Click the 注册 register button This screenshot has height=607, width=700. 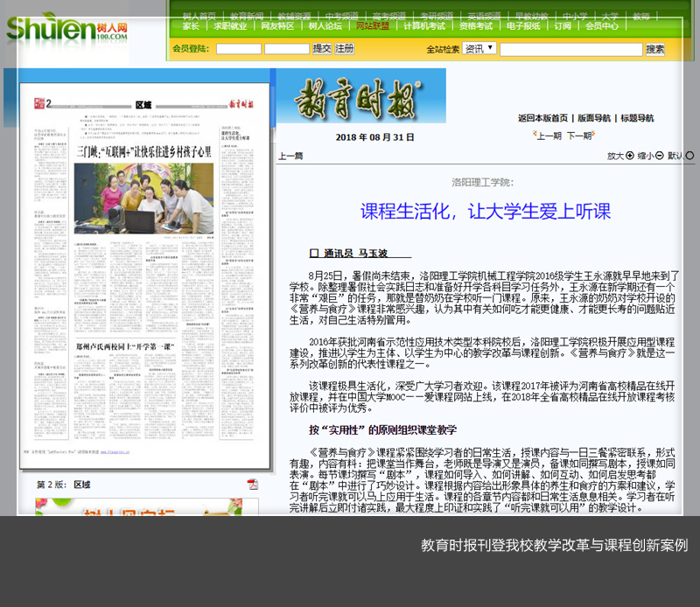click(x=345, y=49)
